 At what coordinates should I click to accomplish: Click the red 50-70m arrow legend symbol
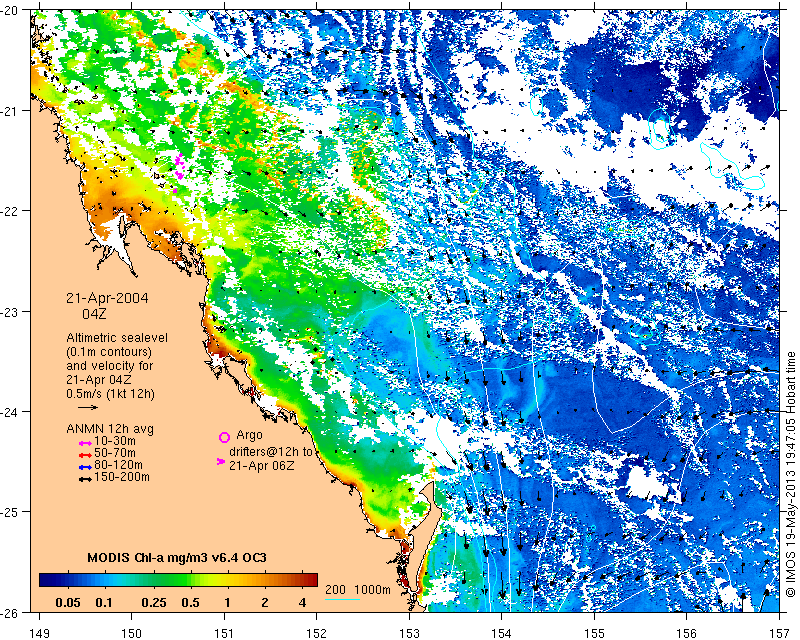tap(85, 455)
